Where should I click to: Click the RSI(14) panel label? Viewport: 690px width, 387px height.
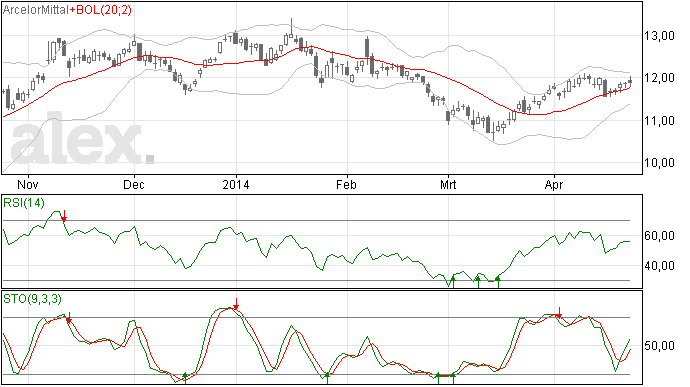coord(24,203)
